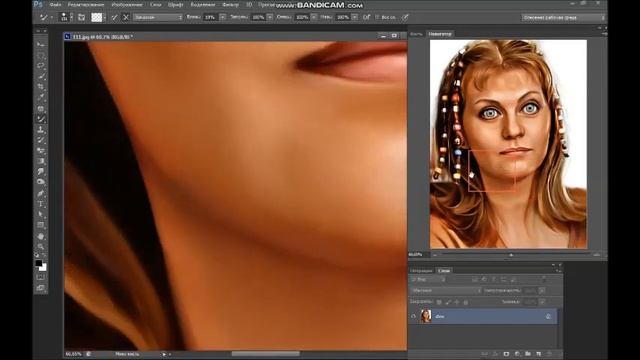Toggle lock position

point(457,302)
